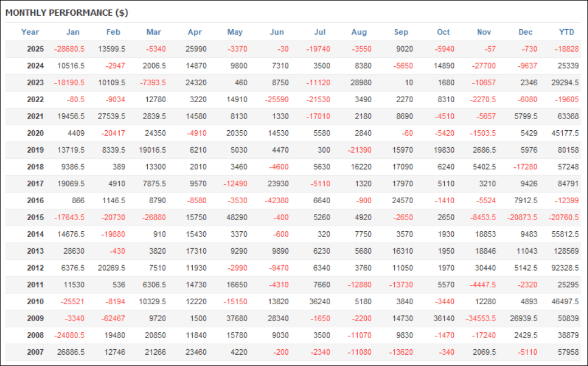Select the Dec column header
588x366 pixels.
(526, 32)
